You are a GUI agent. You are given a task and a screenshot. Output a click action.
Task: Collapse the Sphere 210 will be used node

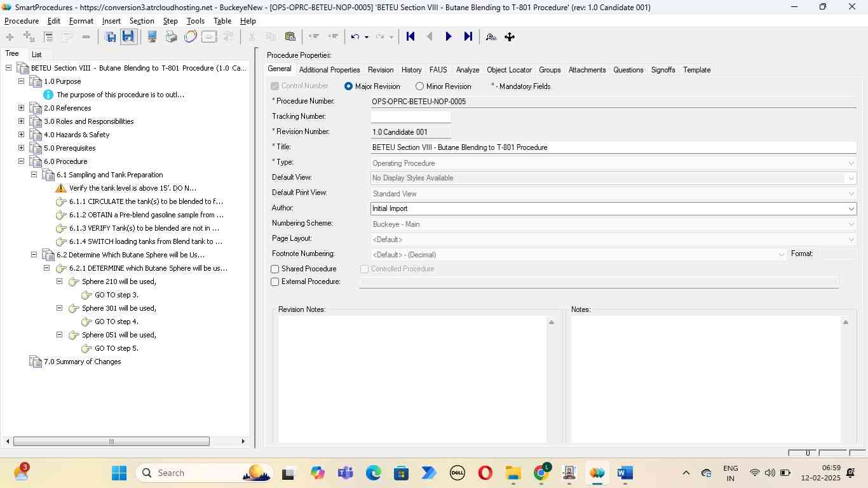click(x=59, y=281)
